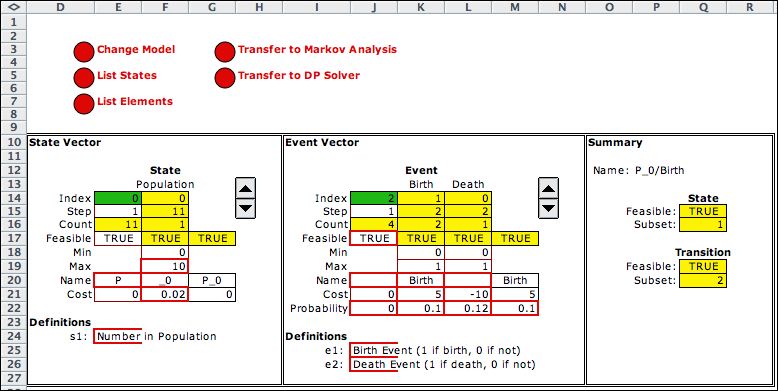
Task: Click the State Name cell P_0
Action: [212, 280]
